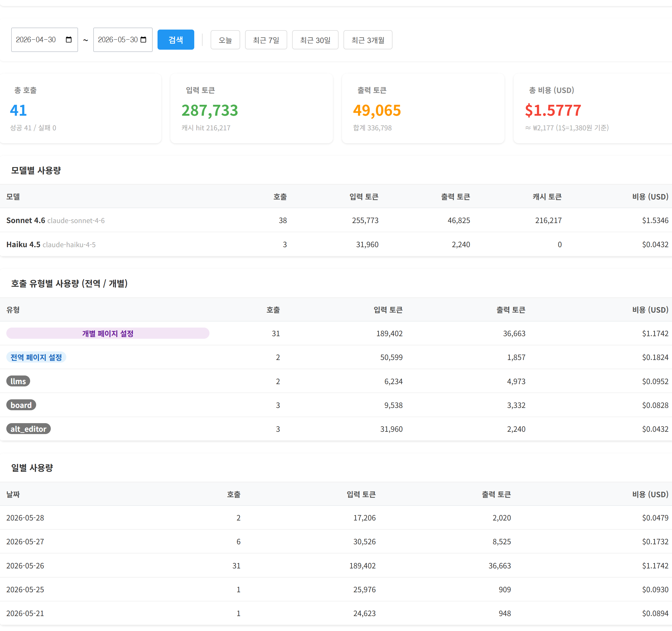The width and height of the screenshot is (672, 631).
Task: Click Sonnet 4.6 cost $1.5346
Action: pos(655,220)
